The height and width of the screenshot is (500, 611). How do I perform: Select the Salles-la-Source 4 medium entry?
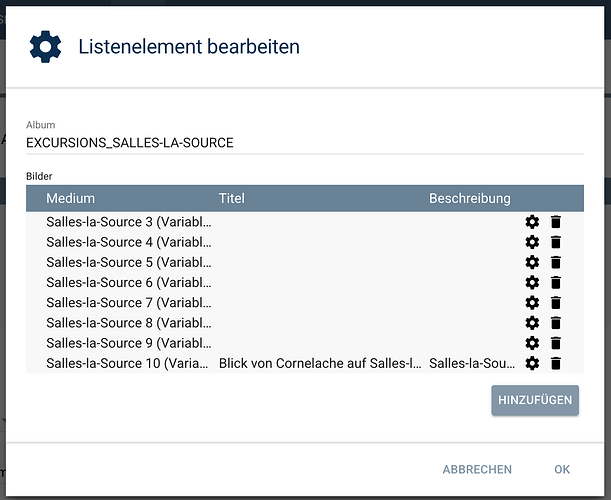pos(129,242)
